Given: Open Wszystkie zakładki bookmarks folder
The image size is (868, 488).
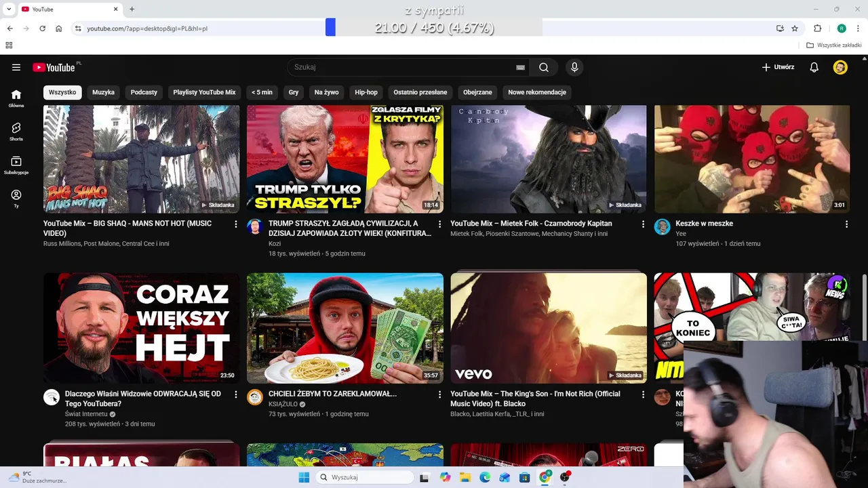Looking at the screenshot, I should click(x=834, y=45).
